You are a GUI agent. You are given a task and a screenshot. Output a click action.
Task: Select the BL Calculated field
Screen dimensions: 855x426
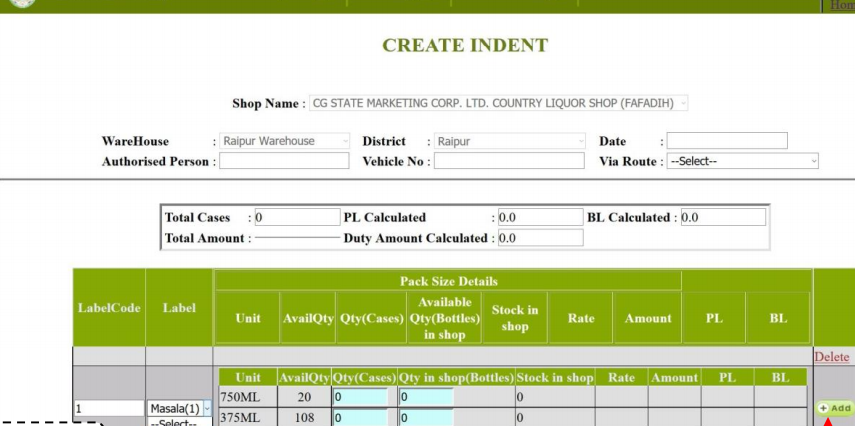(723, 217)
